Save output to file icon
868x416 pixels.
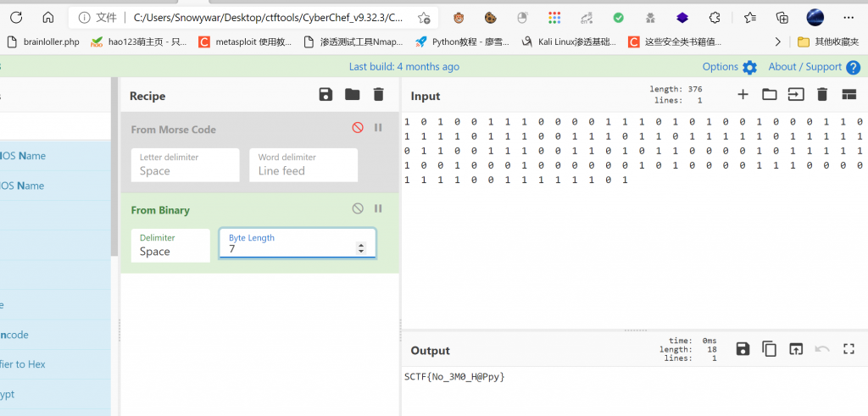(x=743, y=349)
